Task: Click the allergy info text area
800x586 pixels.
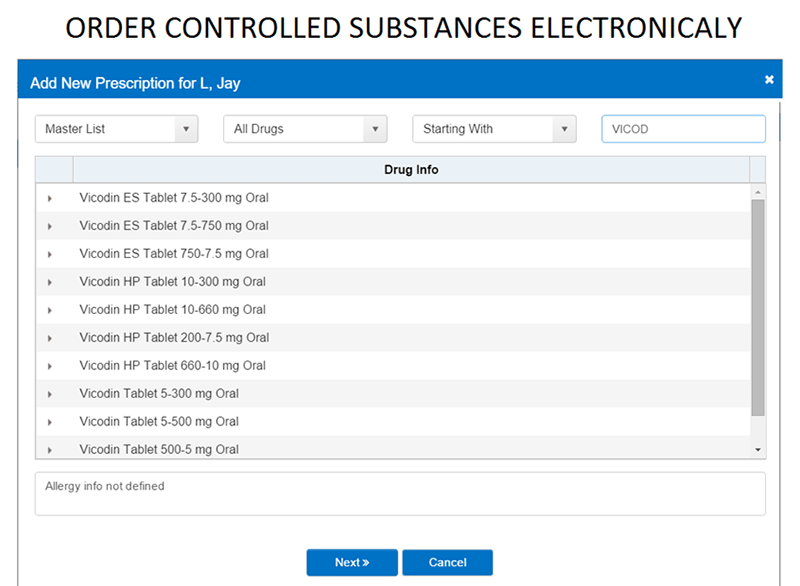Action: pyautogui.click(x=400, y=492)
